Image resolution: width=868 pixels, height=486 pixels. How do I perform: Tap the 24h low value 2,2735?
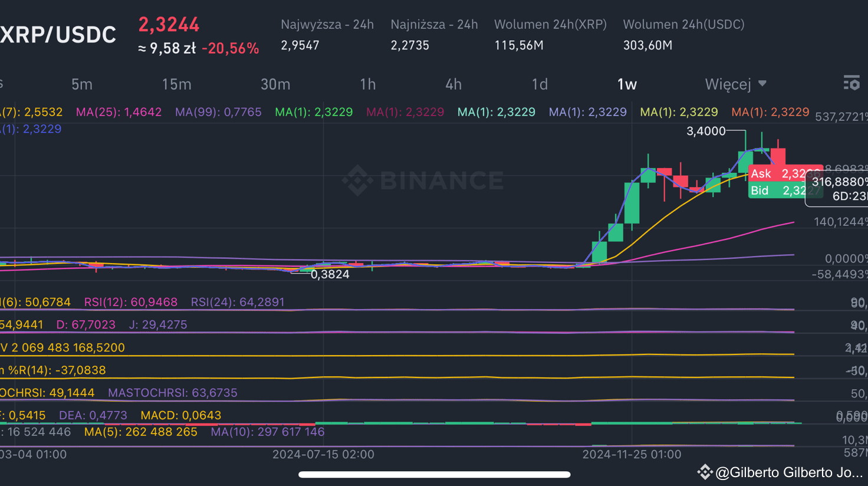point(410,45)
